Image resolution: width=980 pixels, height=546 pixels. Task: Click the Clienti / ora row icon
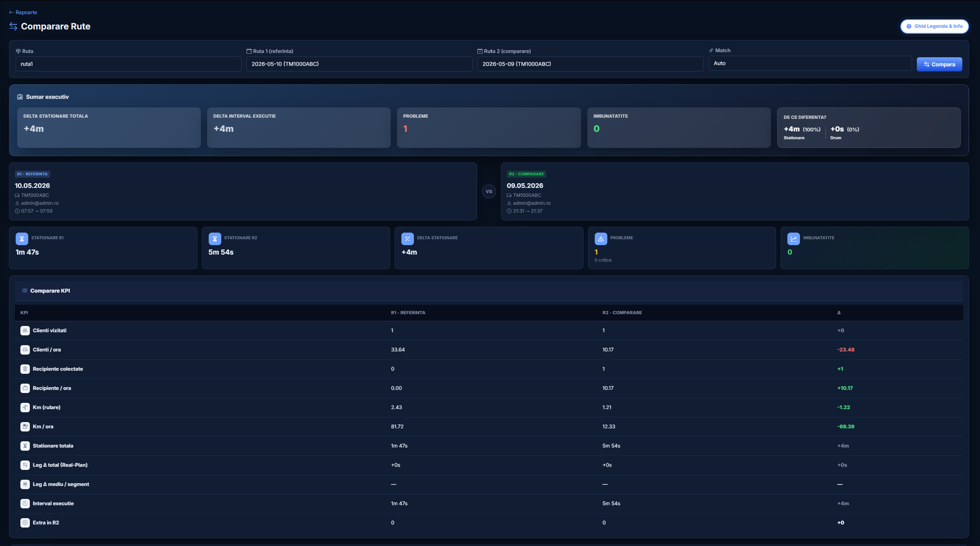25,350
